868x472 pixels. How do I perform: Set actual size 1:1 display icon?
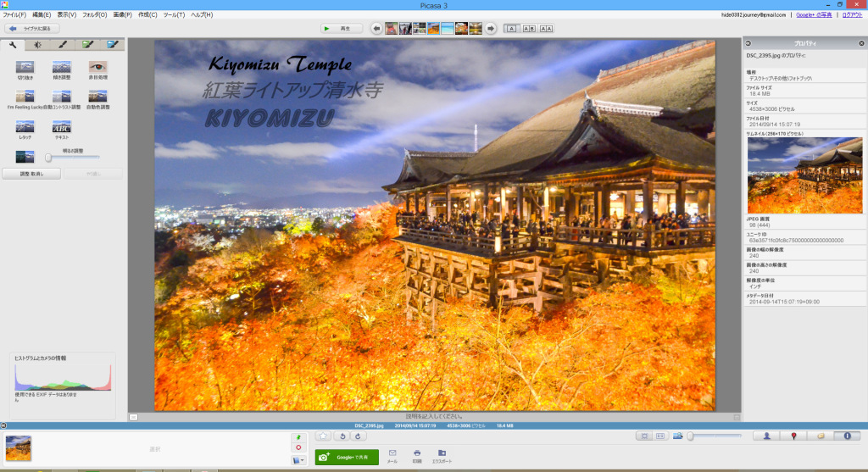pos(660,436)
